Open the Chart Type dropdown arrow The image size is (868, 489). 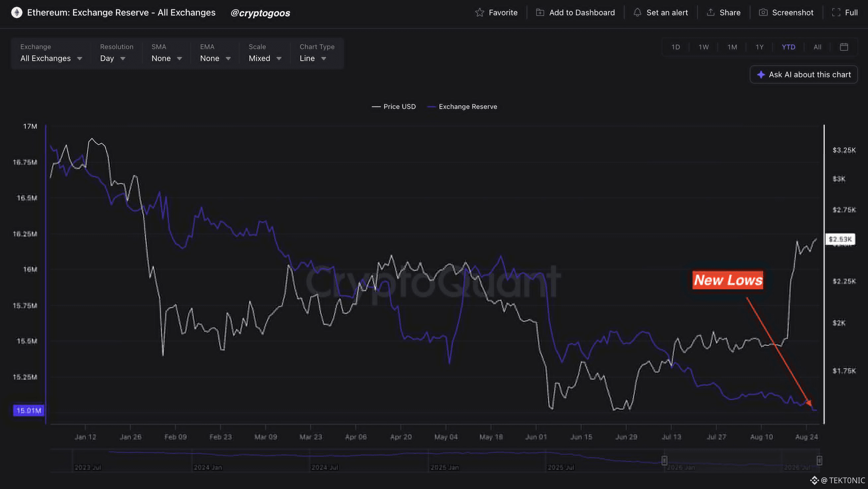(x=324, y=59)
